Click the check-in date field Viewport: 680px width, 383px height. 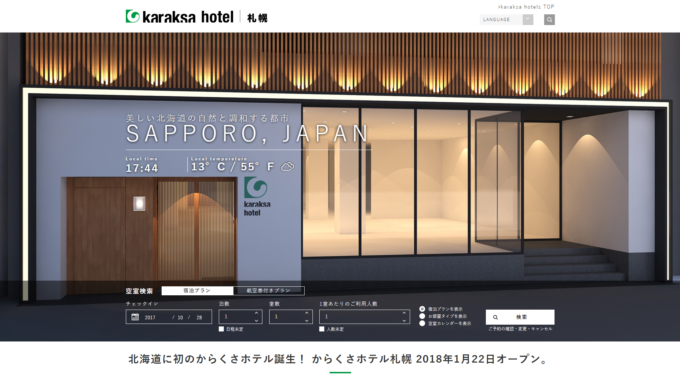[169, 317]
